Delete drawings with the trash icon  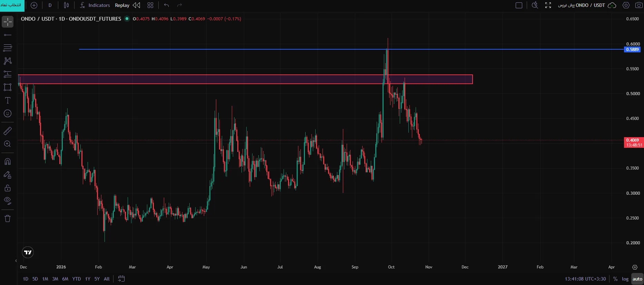coord(8,218)
